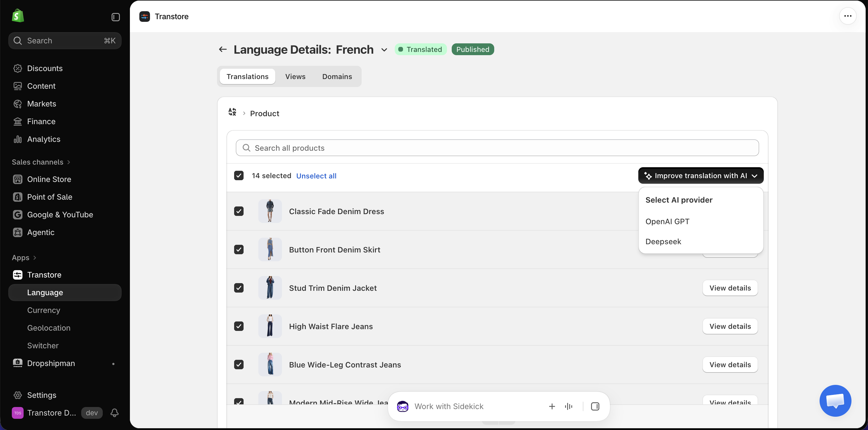This screenshot has width=868, height=430.
Task: Click the Online Store icon
Action: tap(17, 179)
